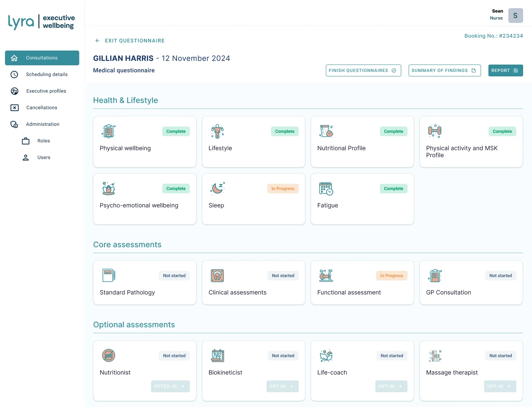The image size is (532, 407).
Task: Click the Optional assessments section heading
Action: pyautogui.click(x=134, y=325)
